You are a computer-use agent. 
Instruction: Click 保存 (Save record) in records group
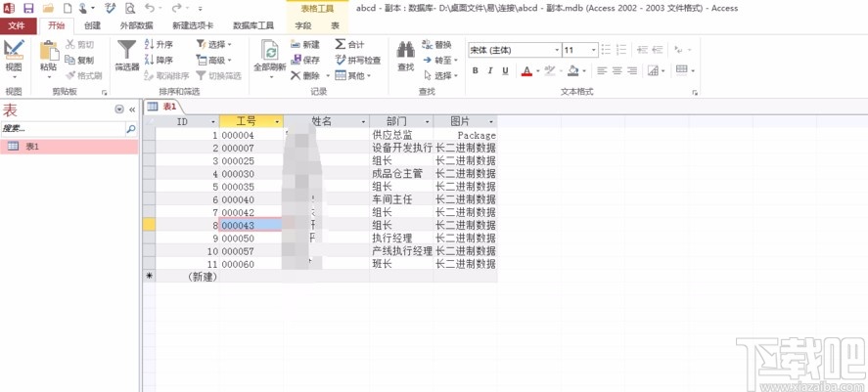pyautogui.click(x=305, y=60)
